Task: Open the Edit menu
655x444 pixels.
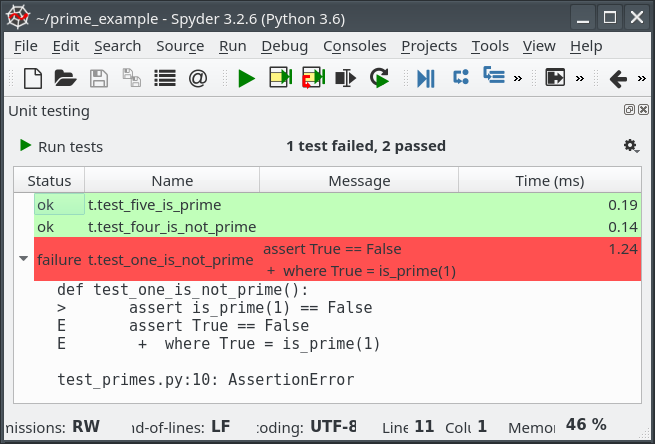Action: (x=66, y=46)
